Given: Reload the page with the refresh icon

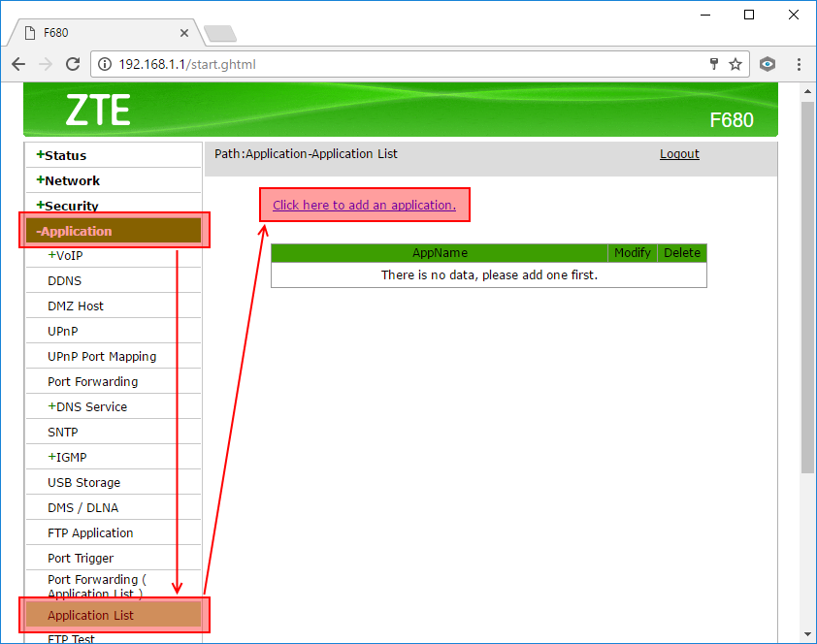Looking at the screenshot, I should pyautogui.click(x=73, y=64).
